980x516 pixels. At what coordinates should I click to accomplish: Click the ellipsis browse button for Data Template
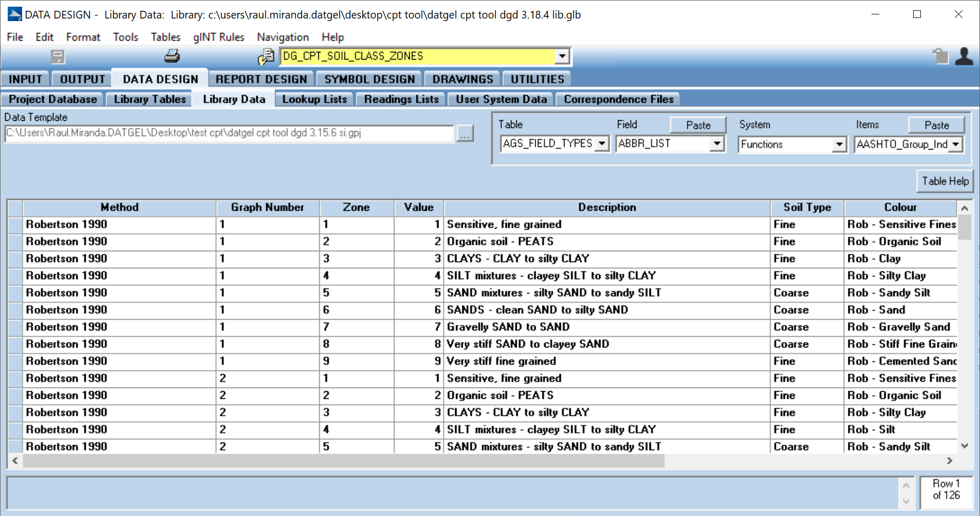[465, 134]
